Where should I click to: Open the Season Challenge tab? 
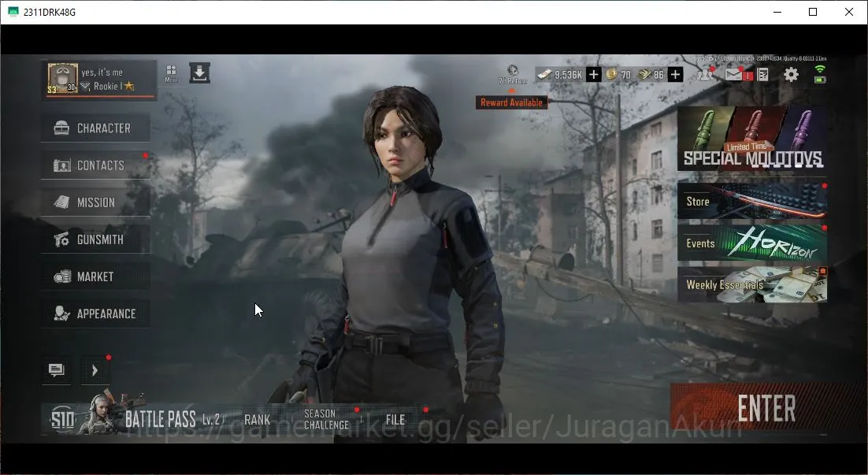coord(326,419)
